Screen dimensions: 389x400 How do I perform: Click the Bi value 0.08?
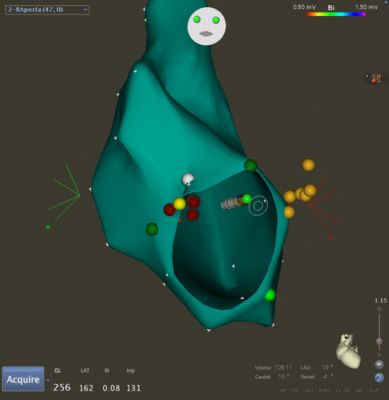tap(111, 388)
